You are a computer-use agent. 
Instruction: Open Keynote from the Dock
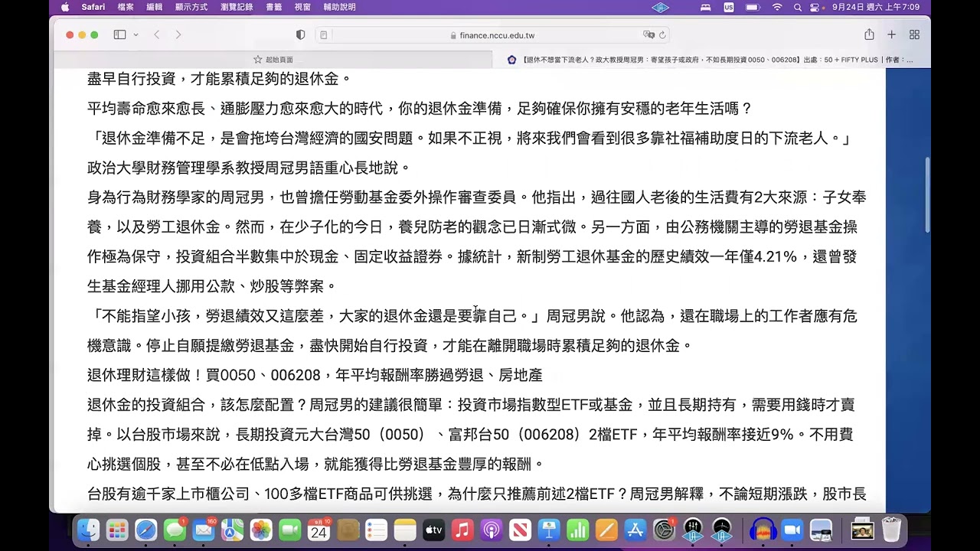(x=548, y=530)
